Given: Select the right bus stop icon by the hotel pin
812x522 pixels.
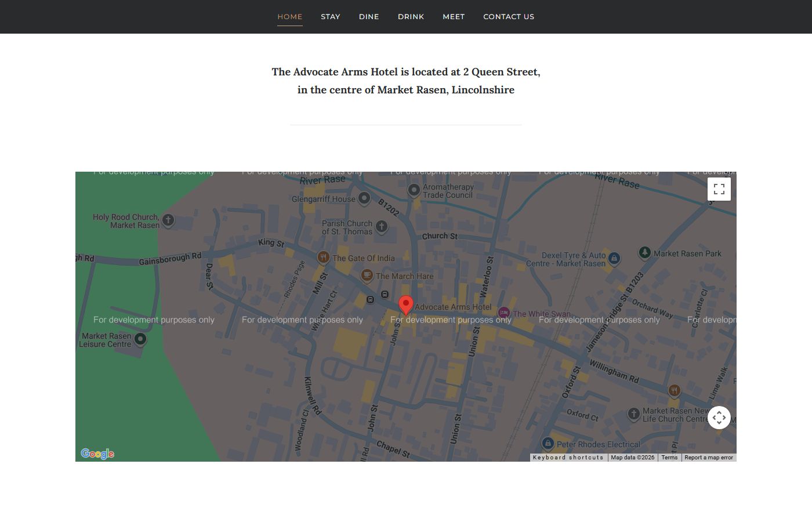Looking at the screenshot, I should [385, 295].
